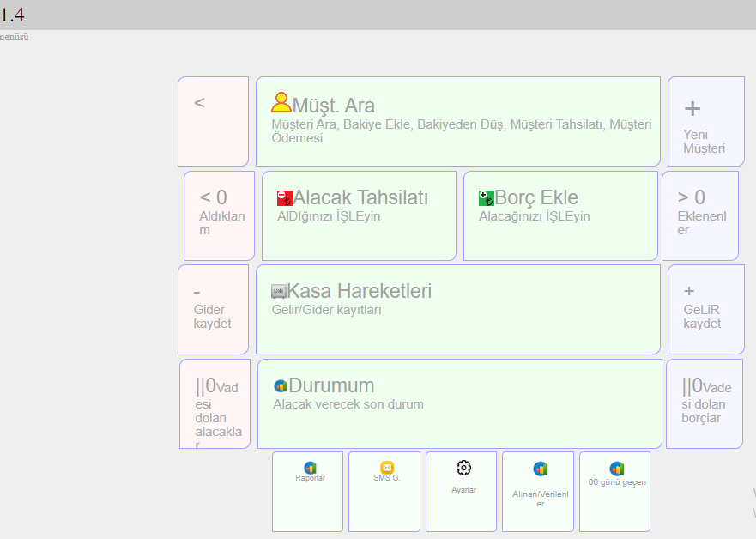Show Vadesi dolan borçlar tile
756x539 pixels.
[x=705, y=403]
